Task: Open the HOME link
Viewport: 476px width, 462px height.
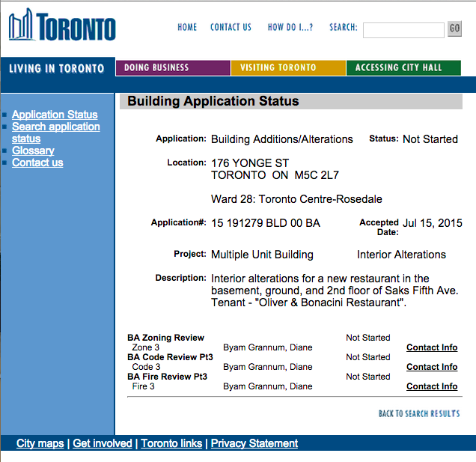Action: tap(187, 28)
